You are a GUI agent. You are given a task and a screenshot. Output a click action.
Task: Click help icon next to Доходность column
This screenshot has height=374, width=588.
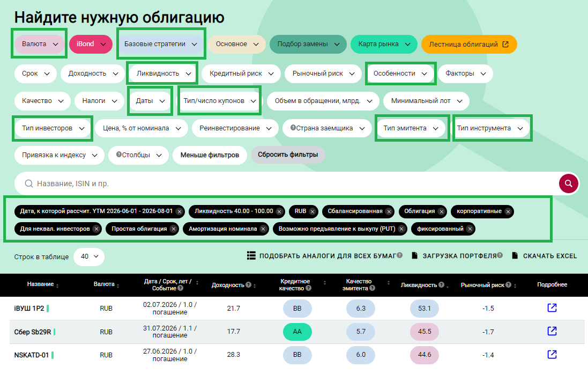point(248,285)
